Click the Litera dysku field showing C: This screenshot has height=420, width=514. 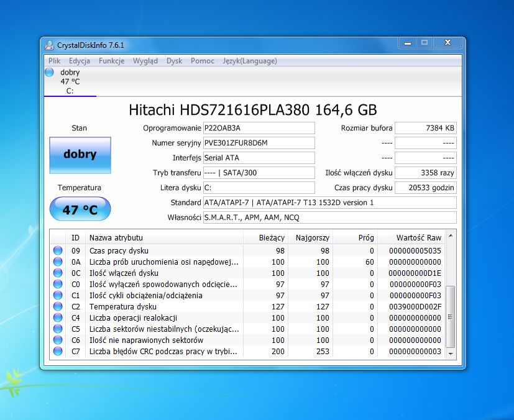tap(259, 188)
